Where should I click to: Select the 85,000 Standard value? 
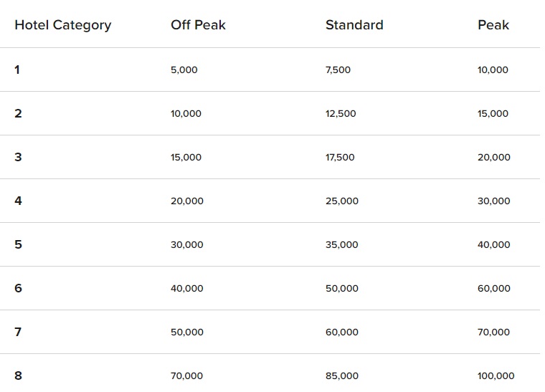[x=341, y=376]
